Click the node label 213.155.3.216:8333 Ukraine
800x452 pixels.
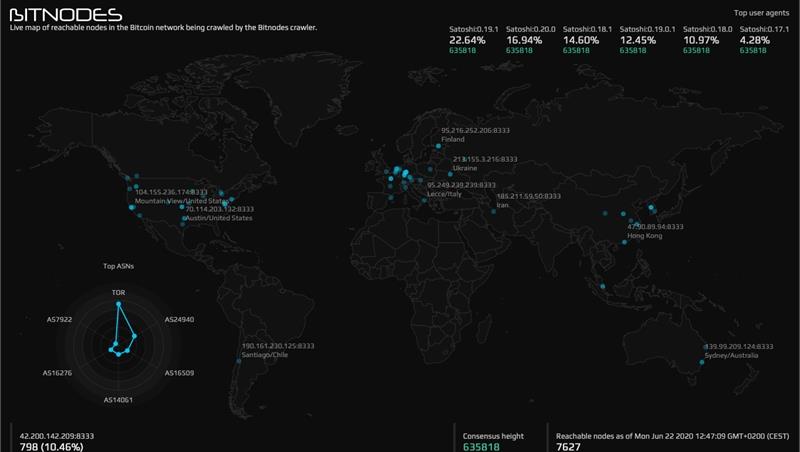[485, 163]
